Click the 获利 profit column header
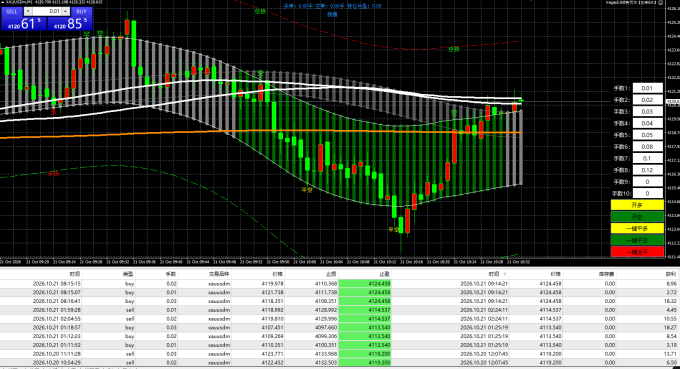This screenshot has height=369, width=680. (x=670, y=274)
